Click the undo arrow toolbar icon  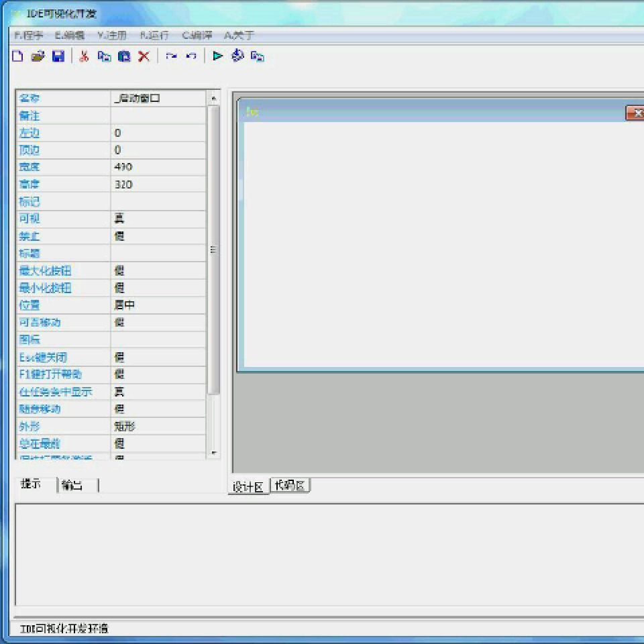coord(191,56)
